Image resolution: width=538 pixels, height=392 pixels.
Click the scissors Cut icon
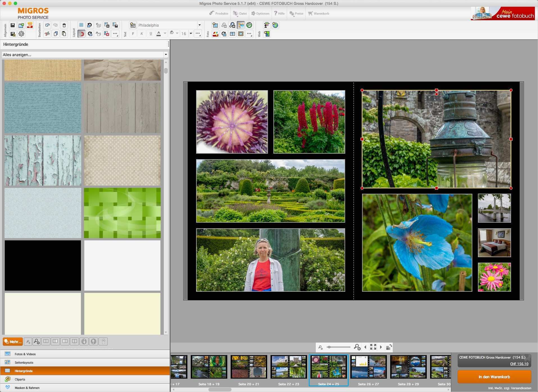[x=47, y=34]
